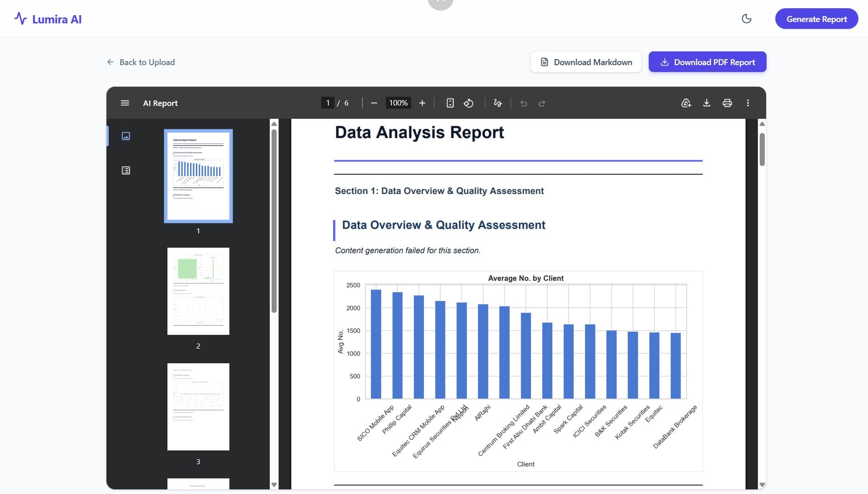Show thumbnails view in PDF sidebar
The image size is (868, 494).
pos(126,136)
